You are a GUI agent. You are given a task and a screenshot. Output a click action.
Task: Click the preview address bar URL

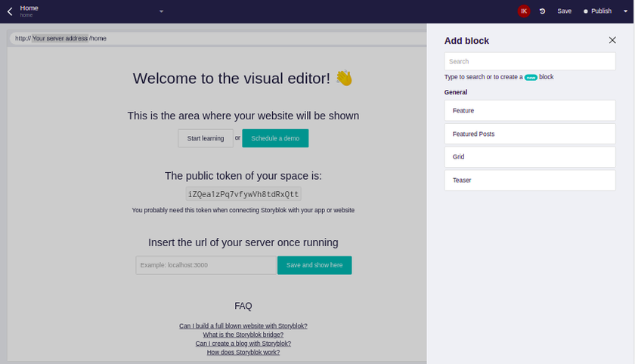tap(60, 39)
